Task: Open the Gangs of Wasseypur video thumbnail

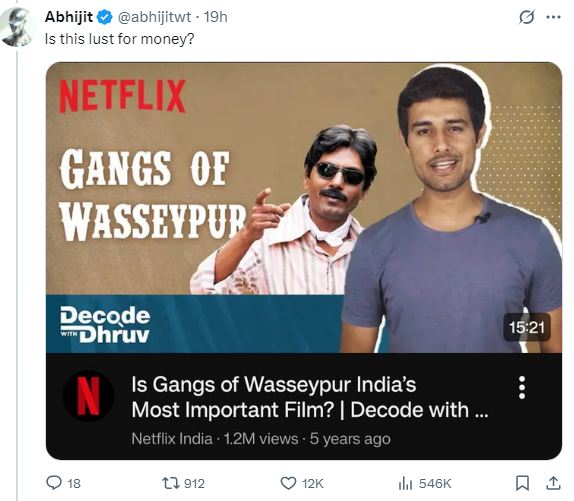Action: click(304, 207)
